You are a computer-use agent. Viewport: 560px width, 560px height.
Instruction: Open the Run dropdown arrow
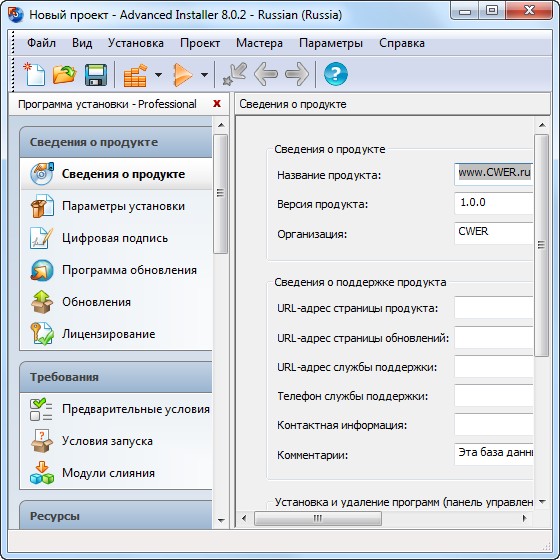click(204, 75)
